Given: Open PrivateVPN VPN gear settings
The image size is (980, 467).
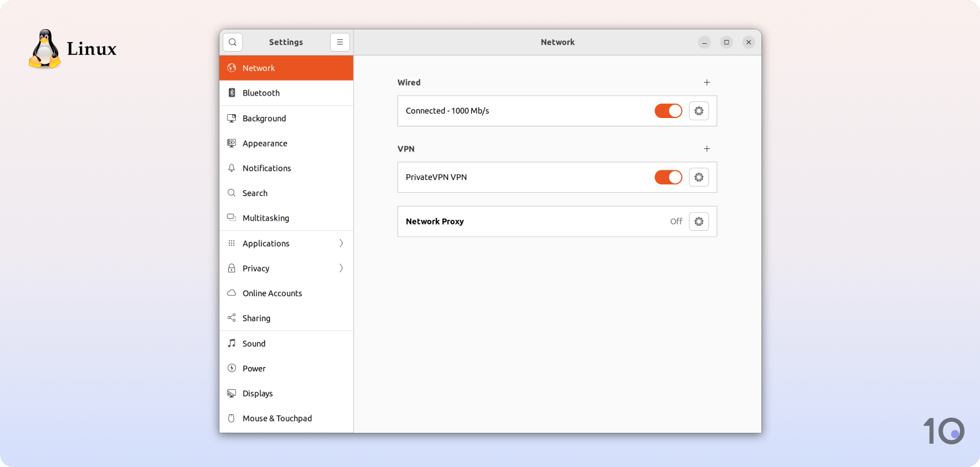Looking at the screenshot, I should click(x=699, y=177).
